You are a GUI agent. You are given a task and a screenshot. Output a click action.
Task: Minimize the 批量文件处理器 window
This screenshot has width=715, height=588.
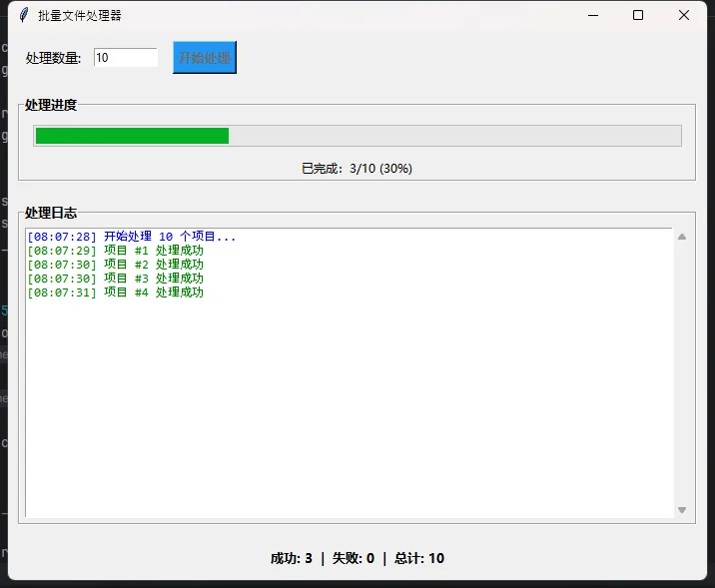click(593, 15)
